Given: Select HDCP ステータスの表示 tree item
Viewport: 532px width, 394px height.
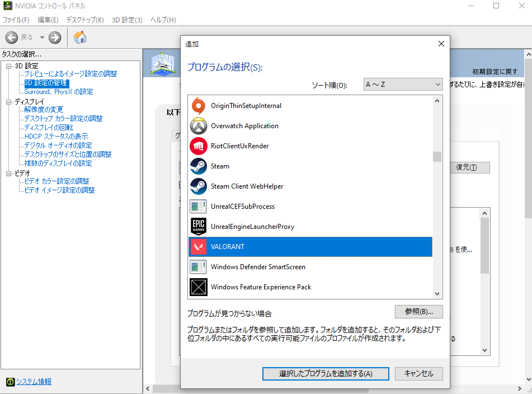Looking at the screenshot, I should pyautogui.click(x=56, y=137).
